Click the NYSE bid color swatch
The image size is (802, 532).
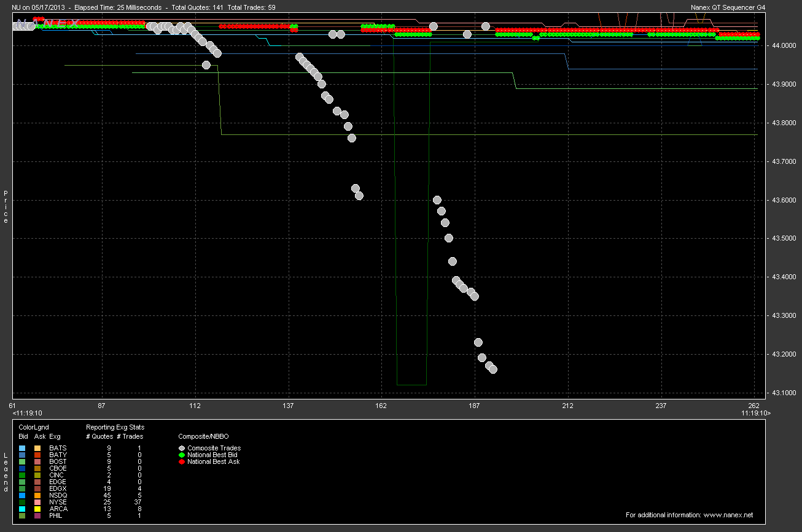point(22,503)
